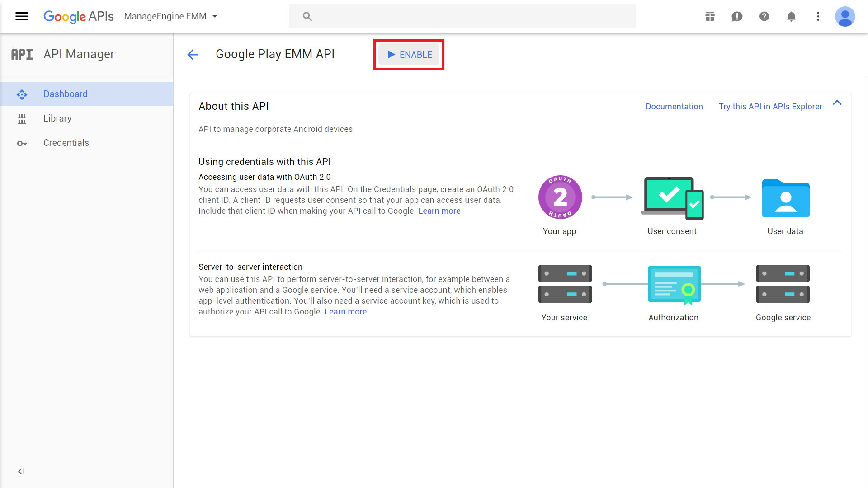Open the feedback alert icon
Screen dimensions: 868x488
tap(737, 17)
